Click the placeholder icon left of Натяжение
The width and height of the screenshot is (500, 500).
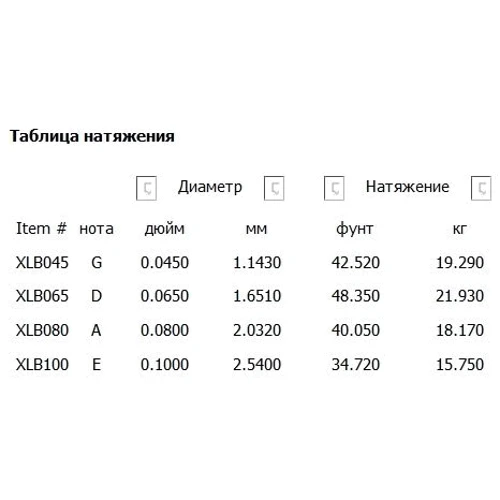(334, 188)
